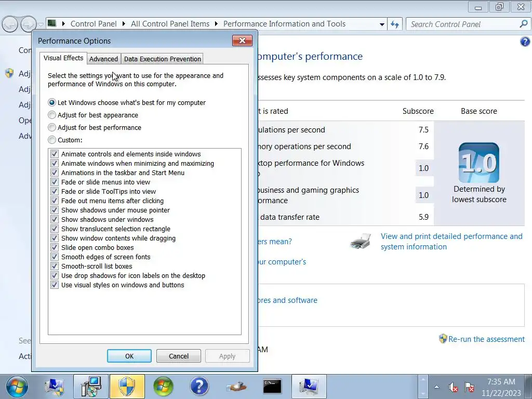Image resolution: width=532 pixels, height=399 pixels.
Task: Select Adjust for best appearance
Action: click(52, 115)
